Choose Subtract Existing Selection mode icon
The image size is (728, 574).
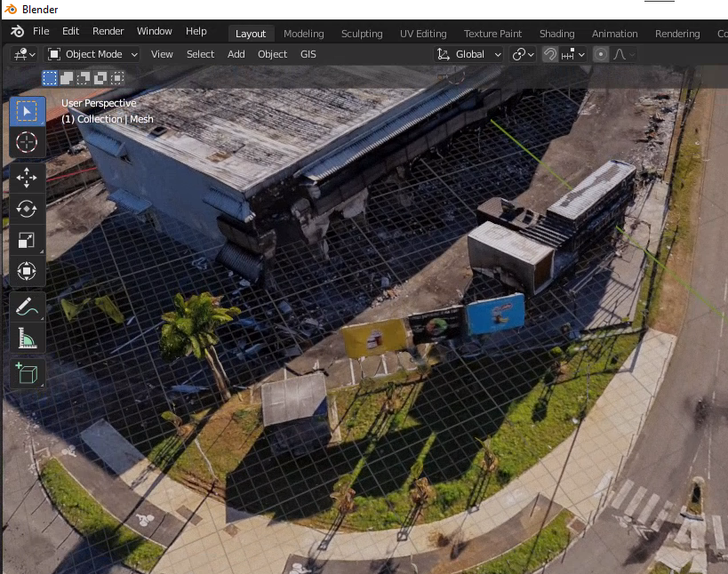[x=84, y=78]
